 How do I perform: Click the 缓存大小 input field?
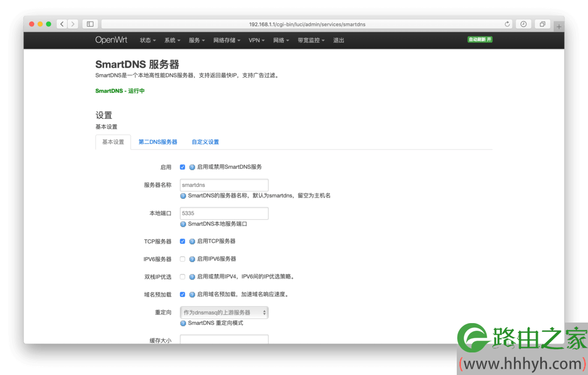click(x=224, y=339)
